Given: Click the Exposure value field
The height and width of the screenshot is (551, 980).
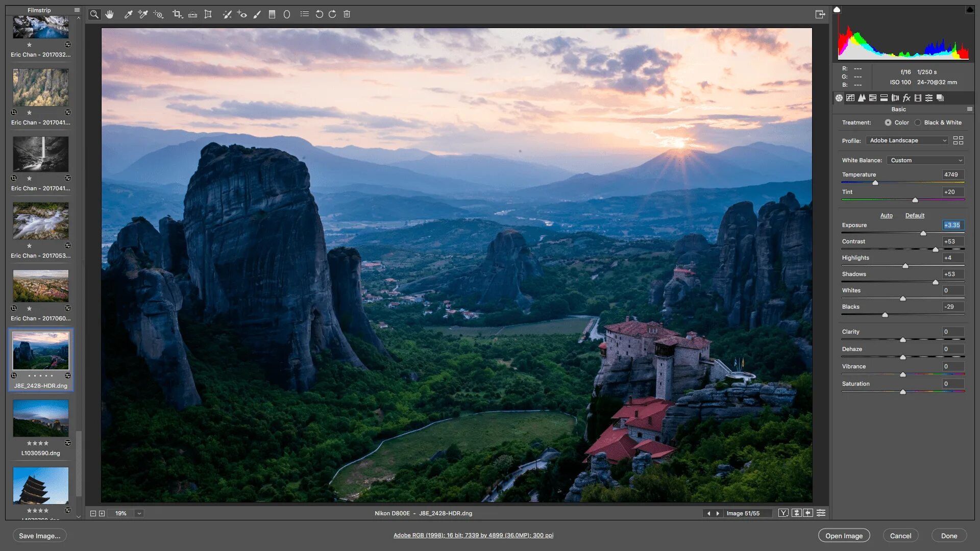Looking at the screenshot, I should click(953, 225).
